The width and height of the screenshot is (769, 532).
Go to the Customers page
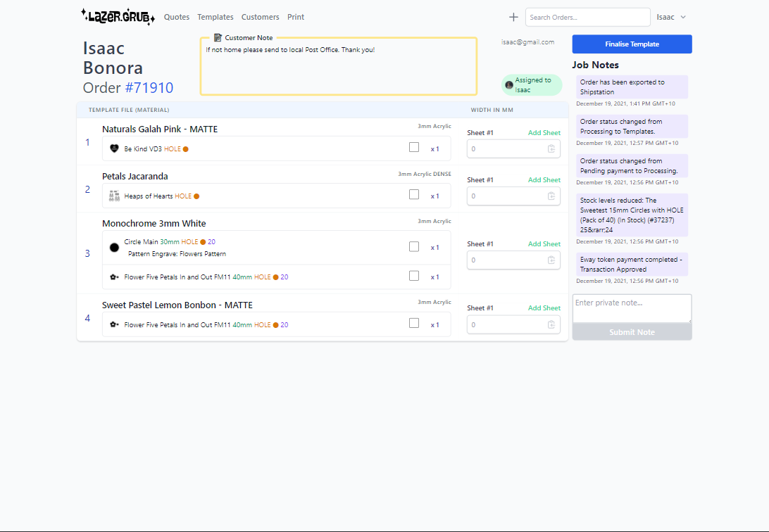click(x=260, y=17)
